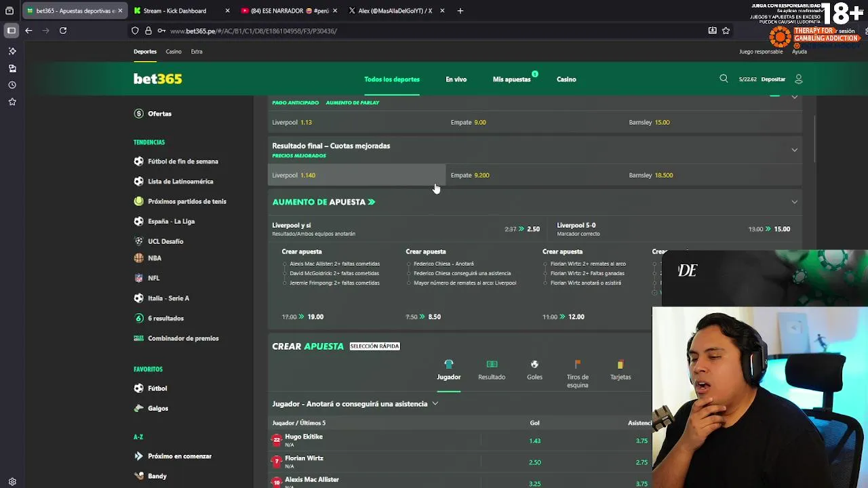
Task: Select NBA basketball icon in sidebar
Action: (139, 258)
